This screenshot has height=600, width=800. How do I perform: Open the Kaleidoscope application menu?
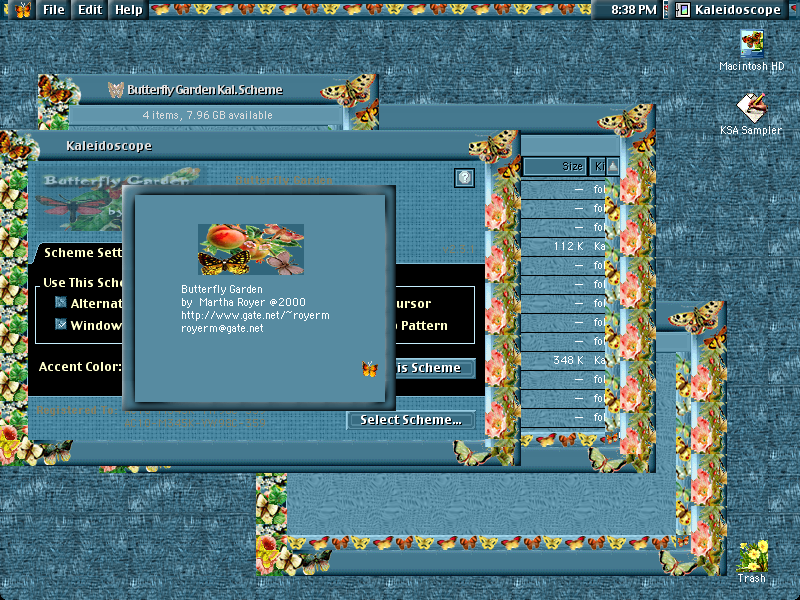[728, 10]
